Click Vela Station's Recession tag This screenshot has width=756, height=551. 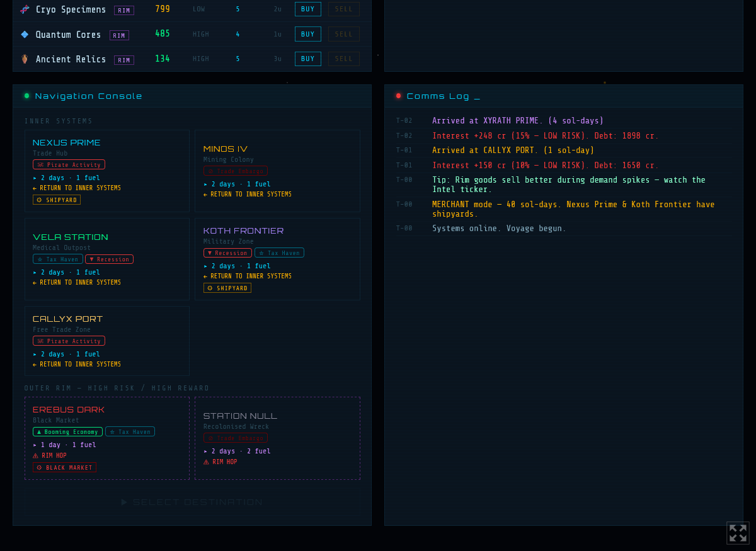coord(110,259)
